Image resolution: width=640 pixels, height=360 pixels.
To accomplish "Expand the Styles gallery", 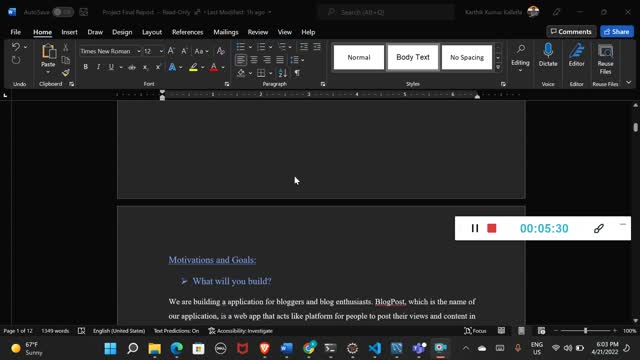I will [x=498, y=67].
